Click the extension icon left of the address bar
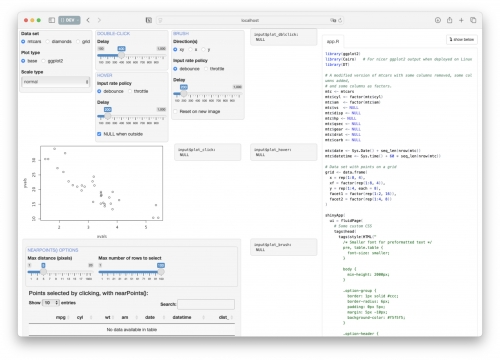500x360 pixels. (149, 20)
